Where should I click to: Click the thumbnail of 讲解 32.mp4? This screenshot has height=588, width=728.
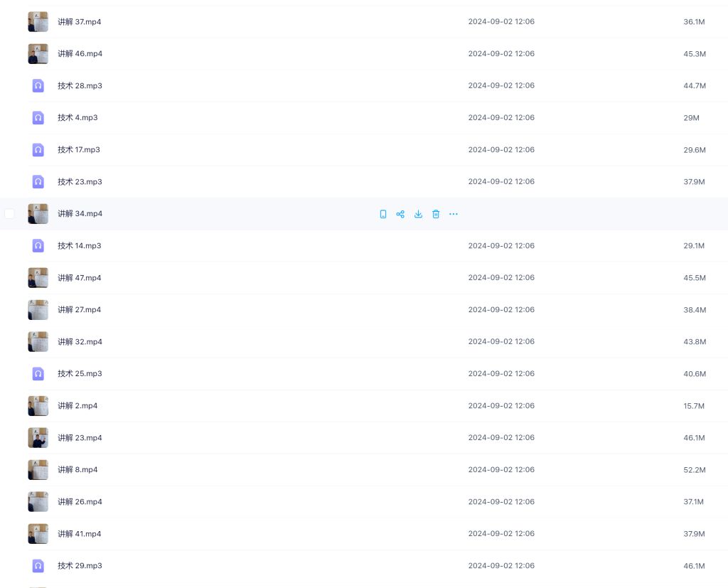38,342
